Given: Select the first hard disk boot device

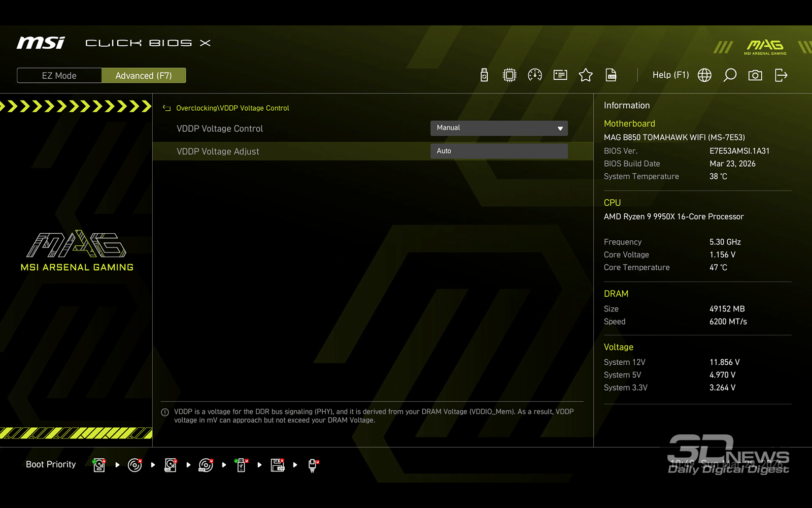Looking at the screenshot, I should (99, 465).
